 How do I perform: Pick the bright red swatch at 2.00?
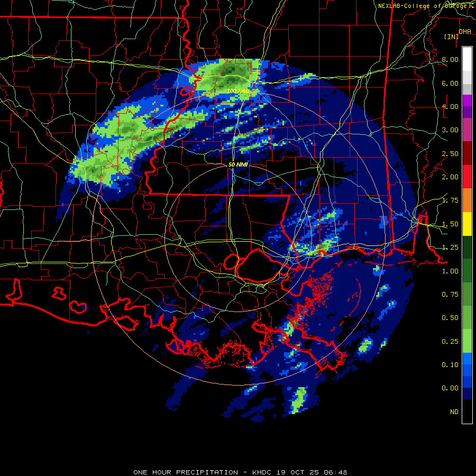(x=467, y=177)
